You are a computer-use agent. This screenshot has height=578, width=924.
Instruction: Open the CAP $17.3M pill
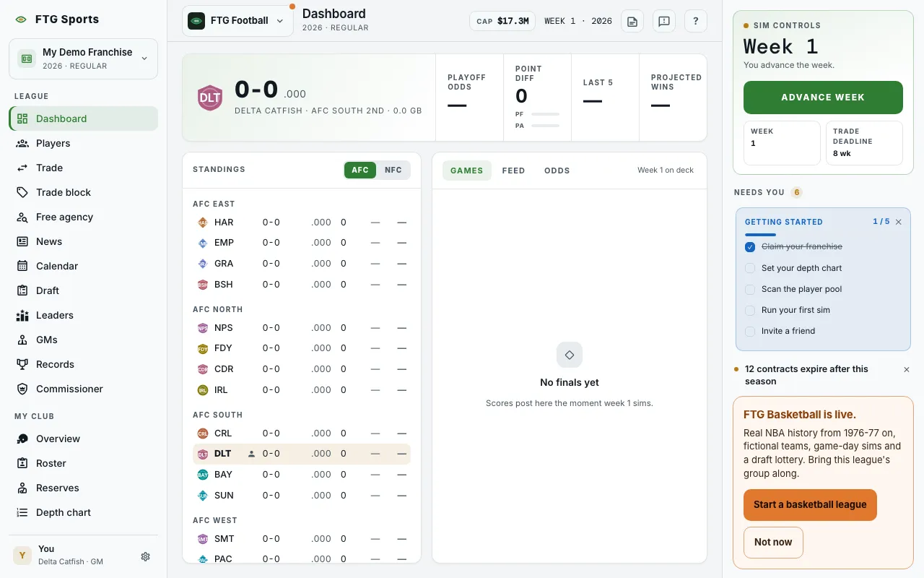coord(502,21)
